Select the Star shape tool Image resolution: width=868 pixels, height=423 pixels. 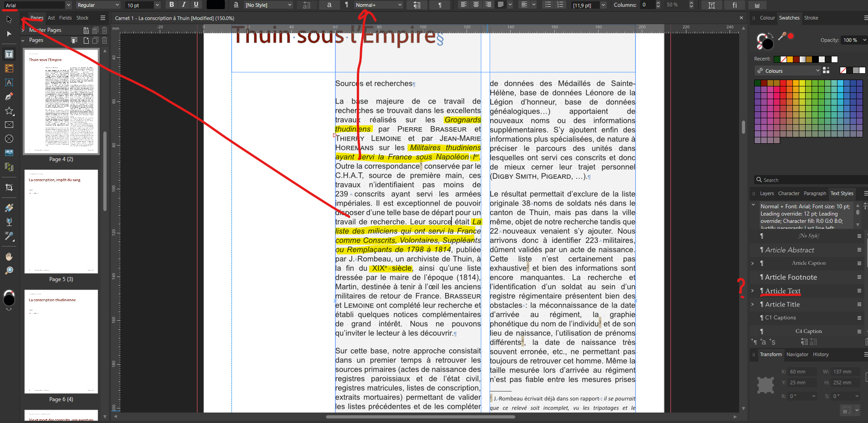point(9,111)
